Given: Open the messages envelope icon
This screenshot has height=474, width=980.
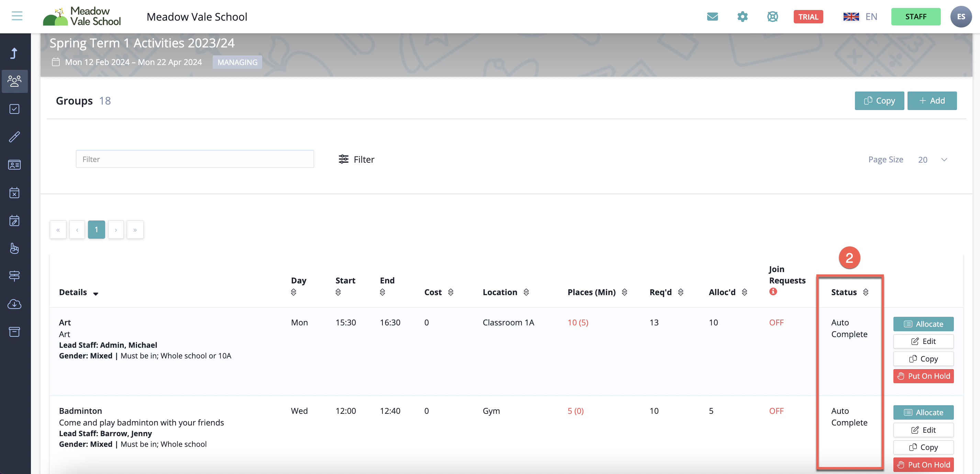Looking at the screenshot, I should [x=712, y=17].
